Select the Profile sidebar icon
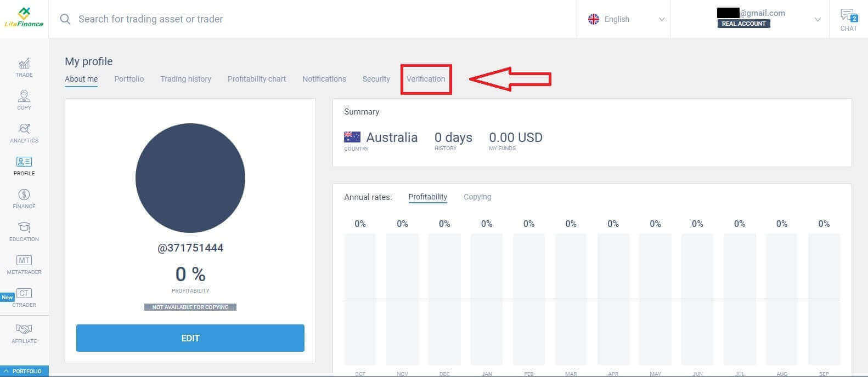Image resolution: width=868 pixels, height=377 pixels. pos(24,167)
